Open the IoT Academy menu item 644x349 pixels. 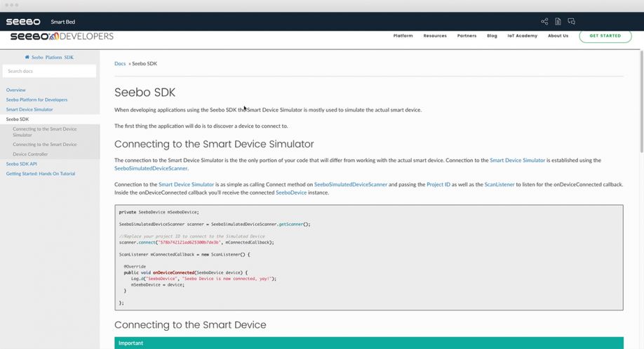coord(522,36)
